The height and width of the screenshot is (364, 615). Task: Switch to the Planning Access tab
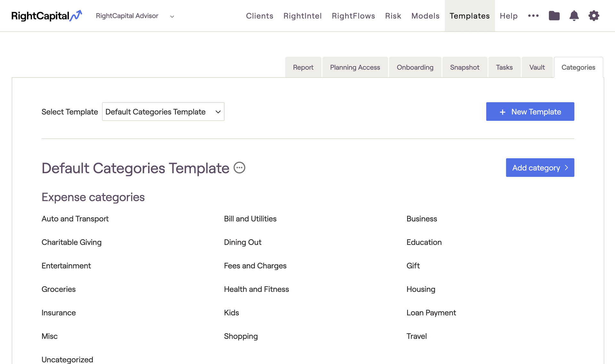click(355, 67)
